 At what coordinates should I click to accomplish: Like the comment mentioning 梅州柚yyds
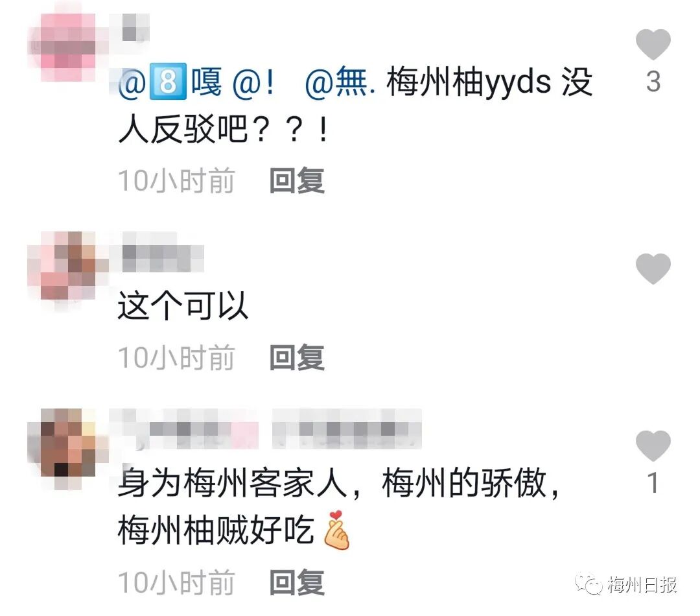(653, 44)
